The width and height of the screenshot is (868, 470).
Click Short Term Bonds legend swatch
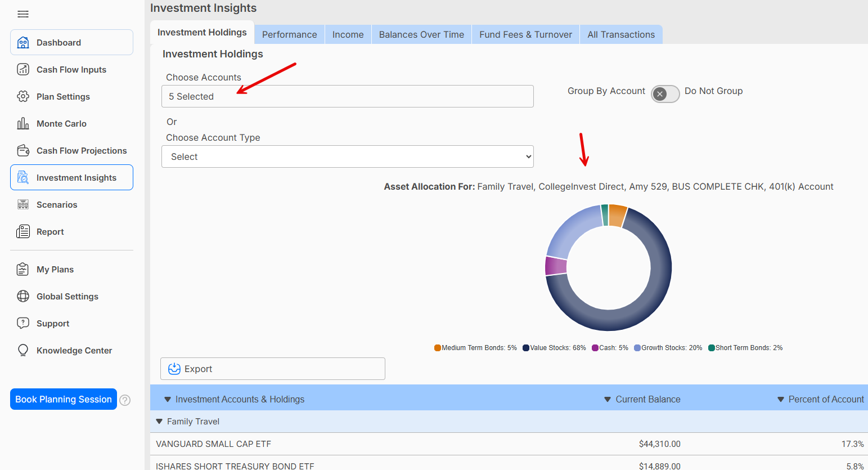712,348
